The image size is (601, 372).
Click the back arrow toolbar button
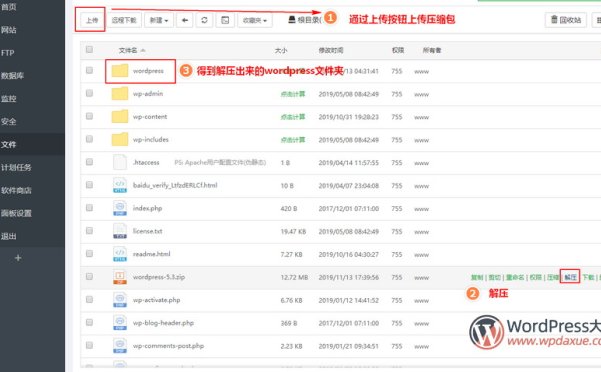185,20
